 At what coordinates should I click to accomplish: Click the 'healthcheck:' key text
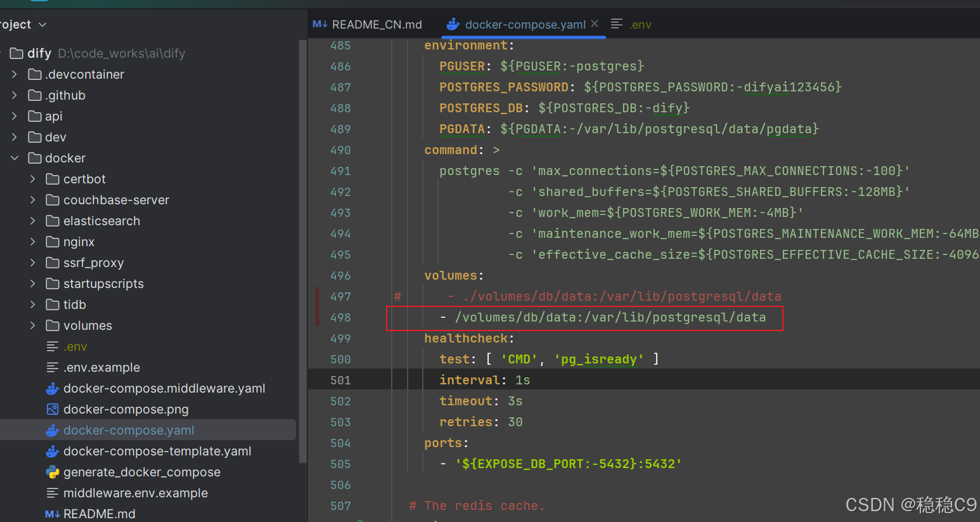tap(469, 338)
